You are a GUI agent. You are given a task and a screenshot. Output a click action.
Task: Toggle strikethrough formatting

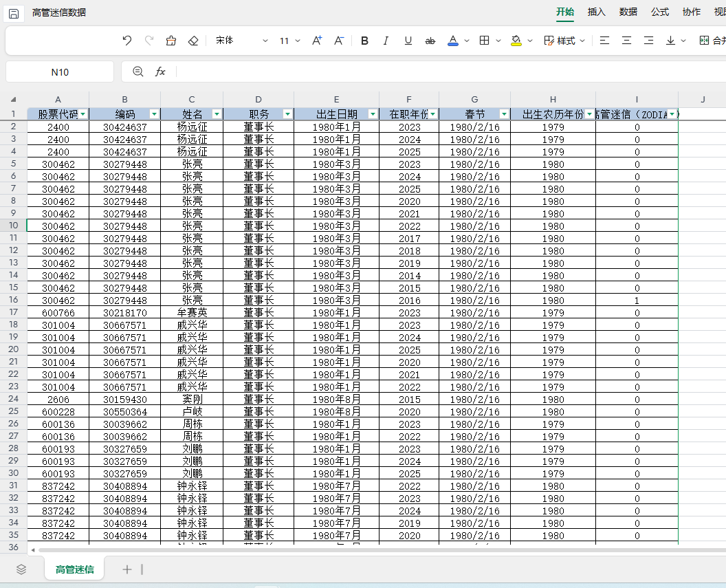430,41
